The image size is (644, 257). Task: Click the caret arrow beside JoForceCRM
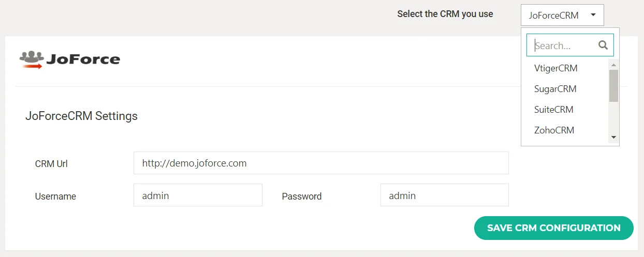(593, 15)
